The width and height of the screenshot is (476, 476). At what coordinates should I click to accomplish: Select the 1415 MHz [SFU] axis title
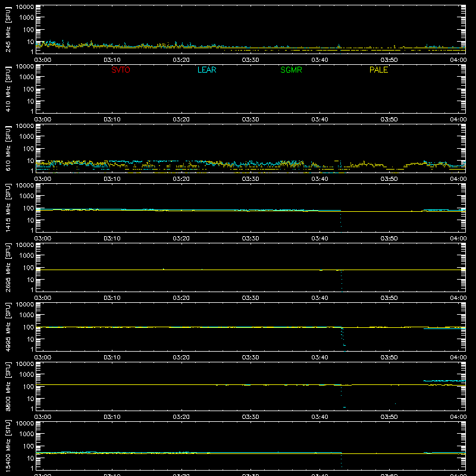point(8,208)
